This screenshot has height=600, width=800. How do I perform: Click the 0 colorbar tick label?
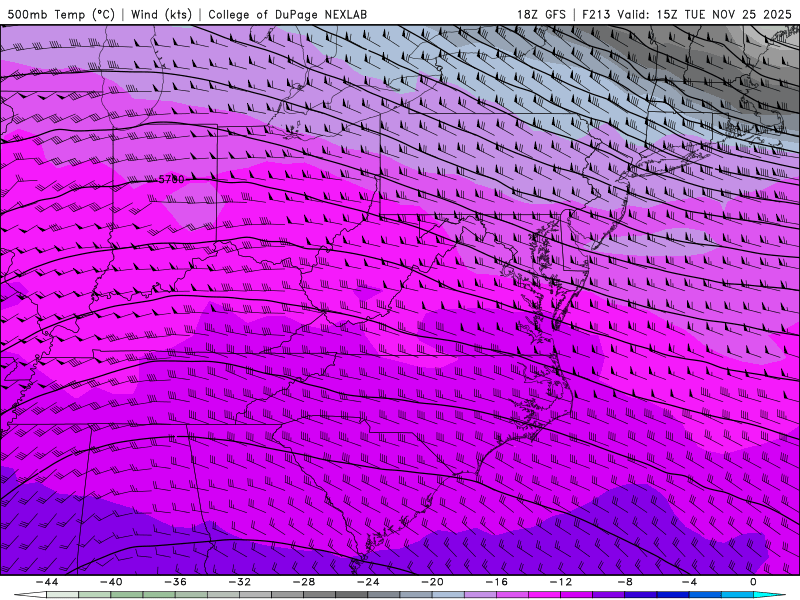point(754,582)
